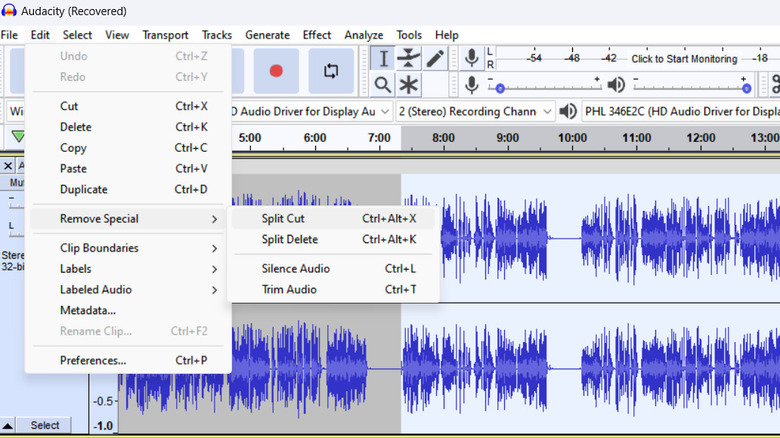The image size is (780, 438).
Task: Open the View menu
Action: click(x=117, y=35)
